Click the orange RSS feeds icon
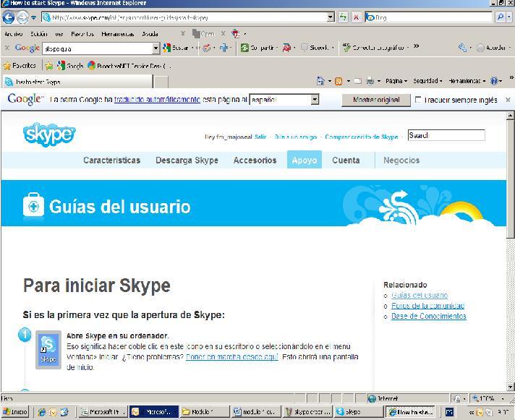 339,81
